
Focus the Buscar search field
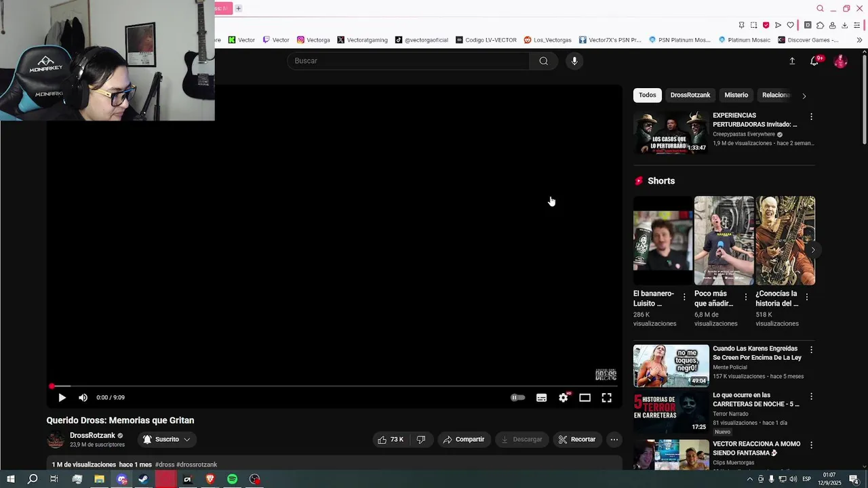pyautogui.click(x=408, y=61)
